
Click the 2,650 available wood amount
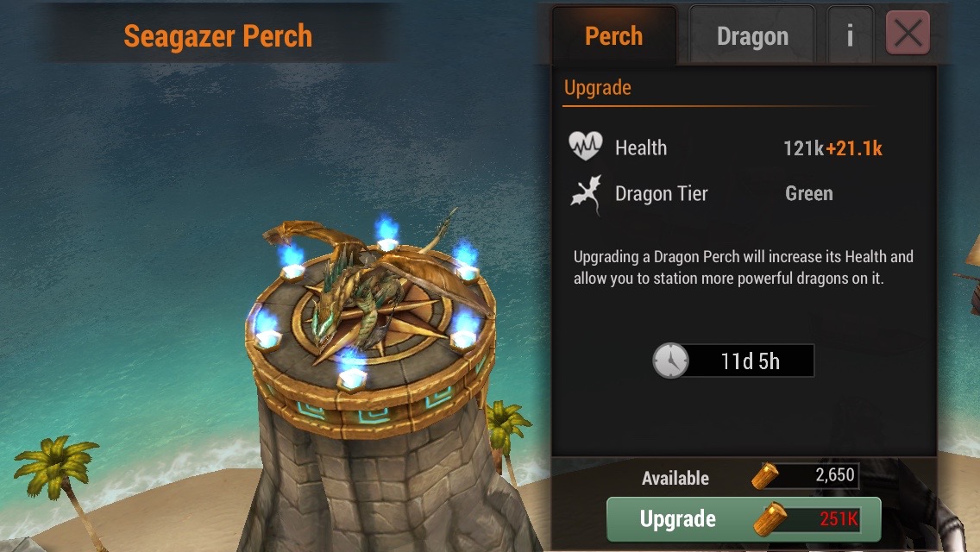tap(834, 476)
